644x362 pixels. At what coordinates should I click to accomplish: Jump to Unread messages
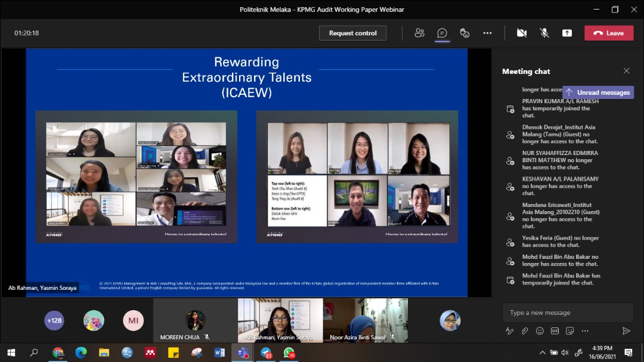tap(598, 92)
